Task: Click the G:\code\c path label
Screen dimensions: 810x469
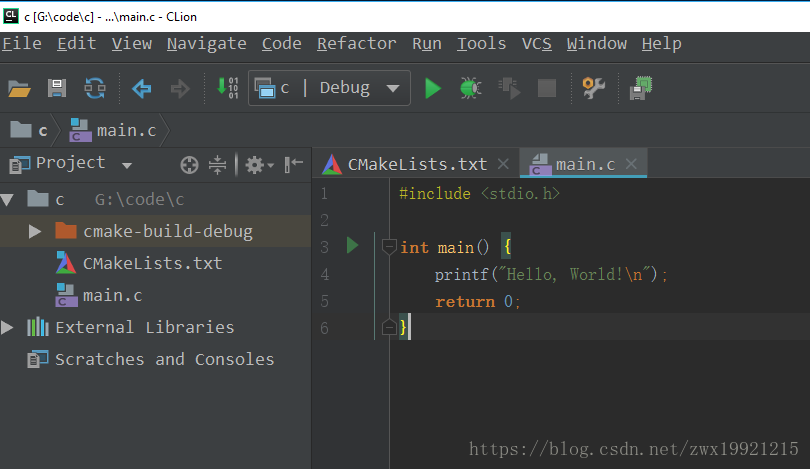Action: pos(139,200)
